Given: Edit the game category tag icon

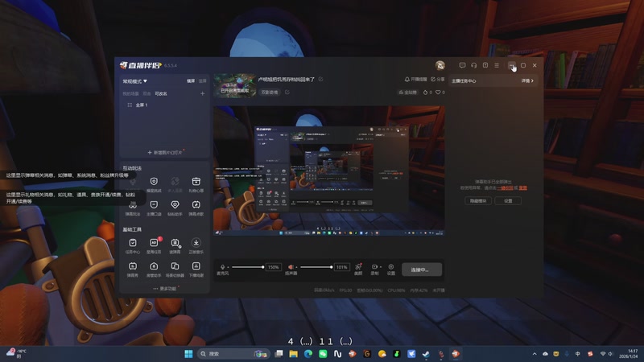Looking at the screenshot, I should (x=287, y=93).
